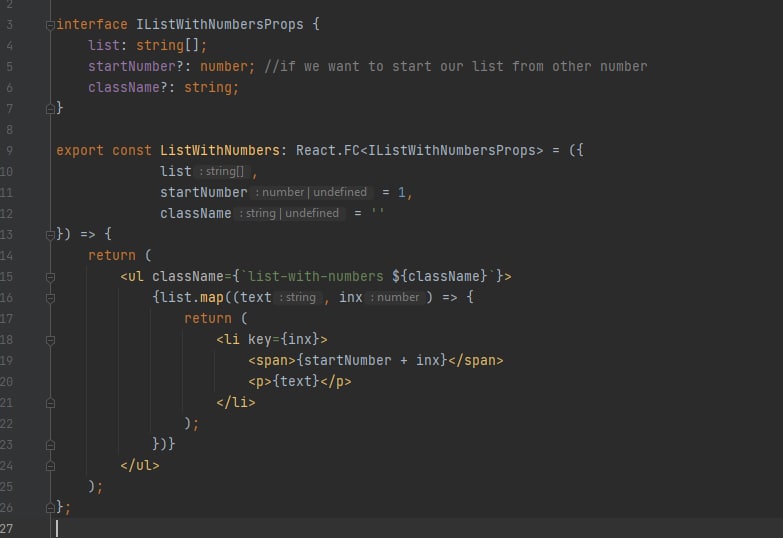Click className parameter on line 12
Viewport: 783px width, 538px height.
(x=196, y=213)
